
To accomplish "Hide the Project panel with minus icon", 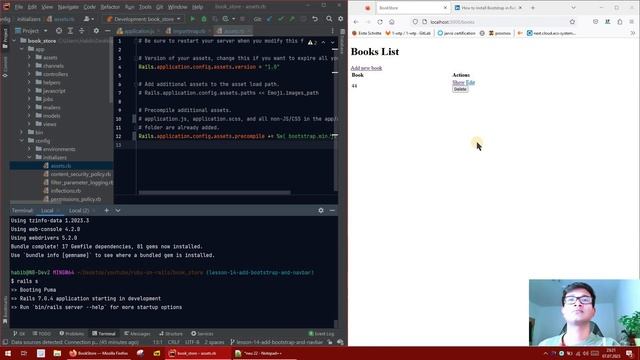I will (x=107, y=31).
